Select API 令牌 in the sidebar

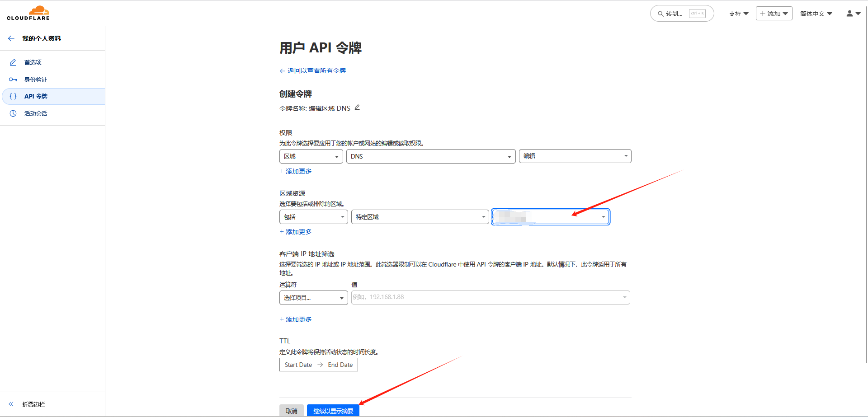click(x=36, y=96)
